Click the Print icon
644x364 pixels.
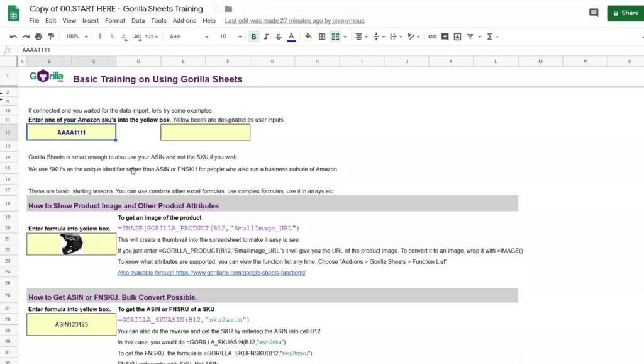(38, 37)
